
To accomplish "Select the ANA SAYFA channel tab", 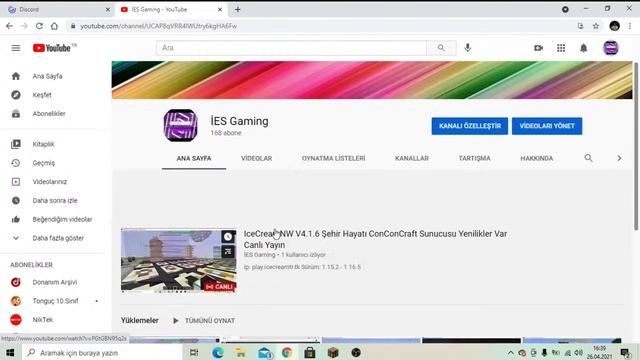I will click(194, 158).
